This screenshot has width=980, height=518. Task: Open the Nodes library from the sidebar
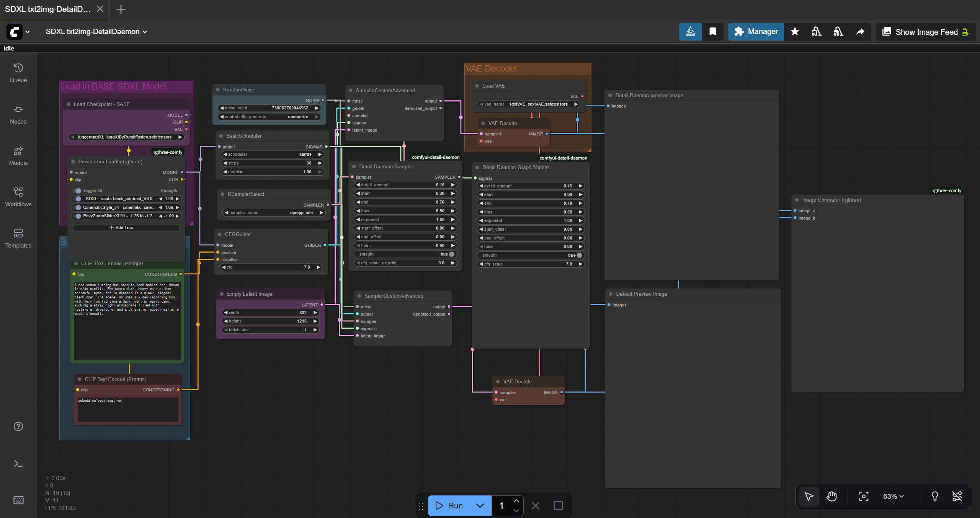tap(18, 114)
